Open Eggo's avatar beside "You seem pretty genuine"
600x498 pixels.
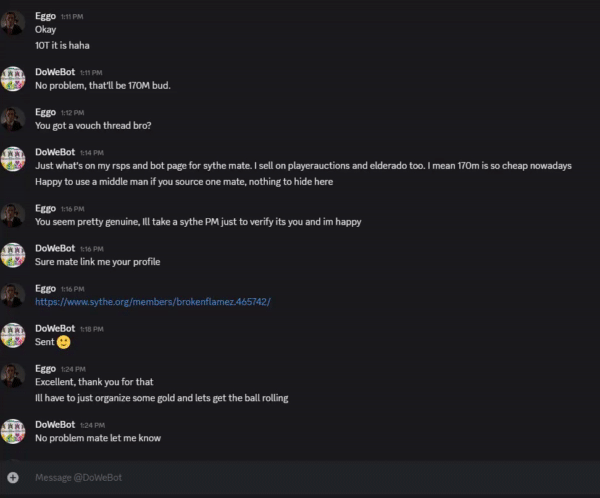[13, 215]
